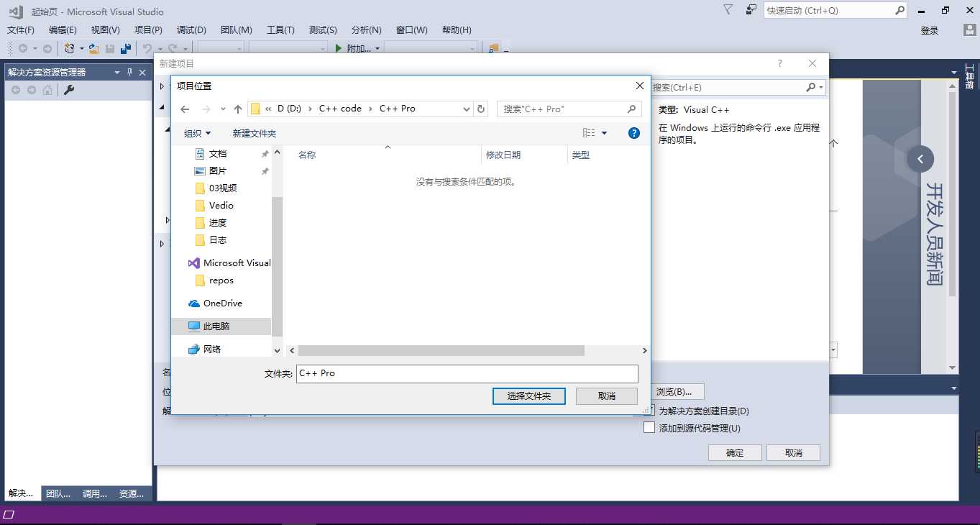Viewport: 980px width, 525px height.
Task: Switch to the 资源... bottom tab
Action: pyautogui.click(x=132, y=493)
